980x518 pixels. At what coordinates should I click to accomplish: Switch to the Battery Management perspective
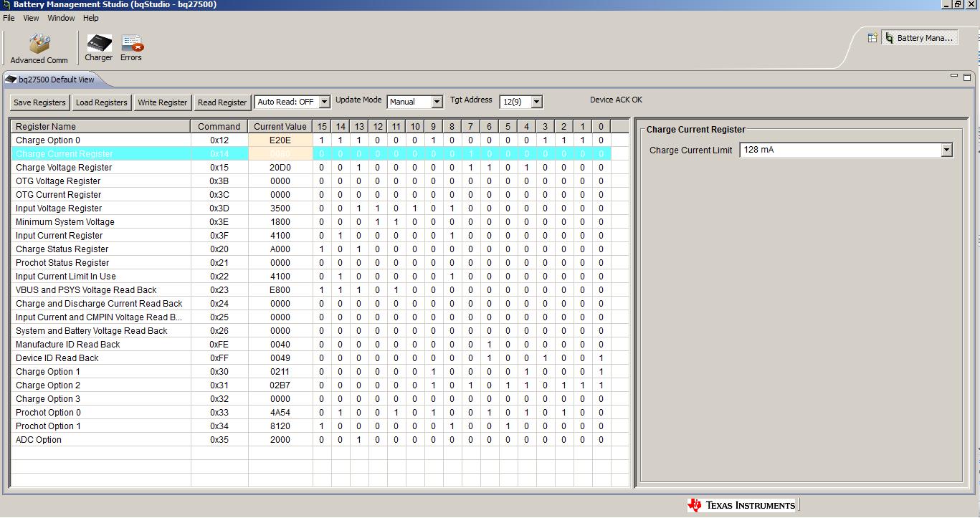pyautogui.click(x=920, y=37)
